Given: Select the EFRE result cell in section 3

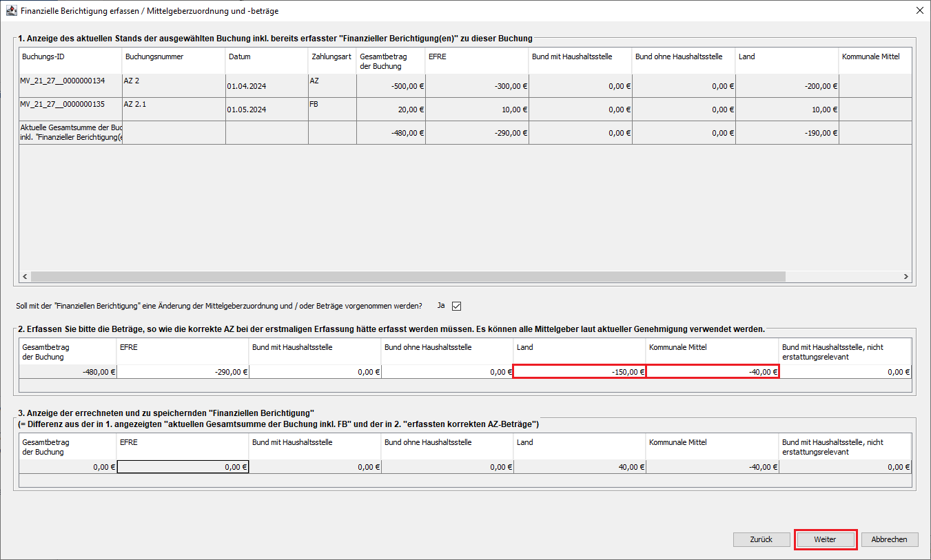Looking at the screenshot, I should tap(183, 467).
